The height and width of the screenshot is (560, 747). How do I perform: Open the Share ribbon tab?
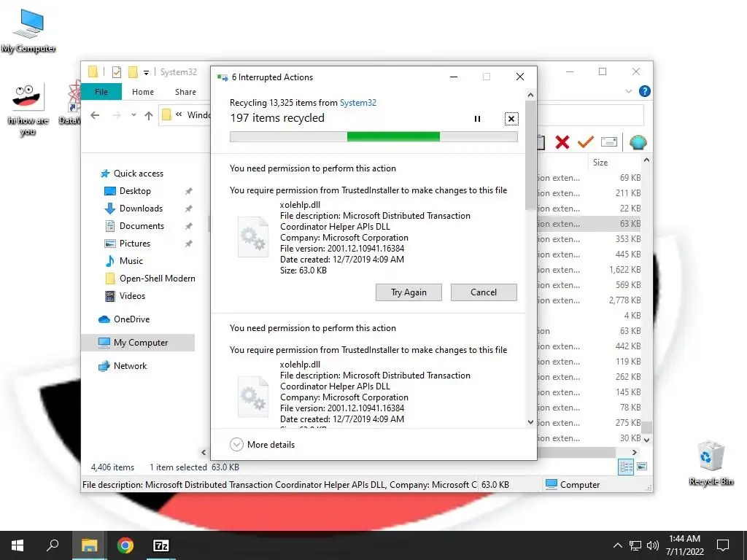(x=185, y=92)
